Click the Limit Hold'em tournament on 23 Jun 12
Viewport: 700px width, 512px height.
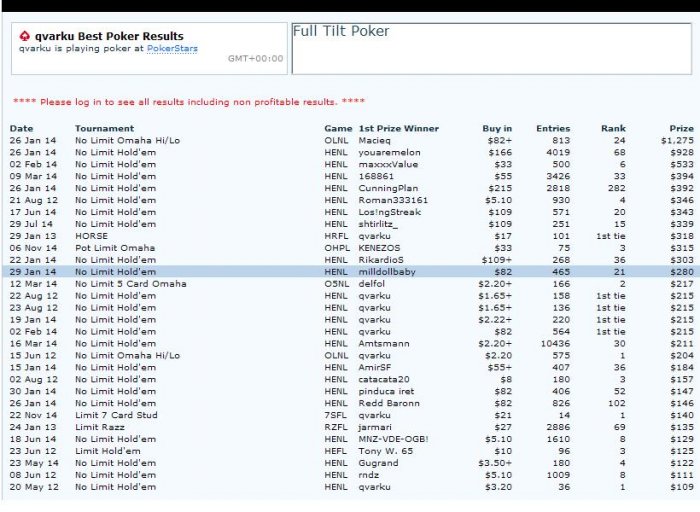pyautogui.click(x=108, y=451)
